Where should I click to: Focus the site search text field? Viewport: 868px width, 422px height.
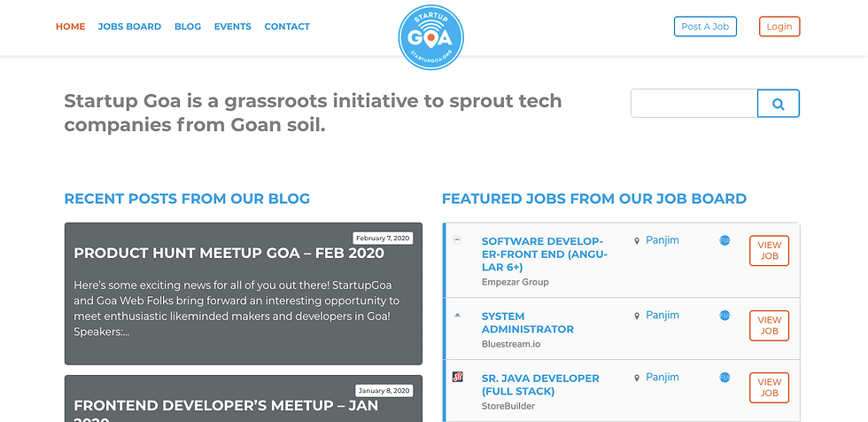pos(694,104)
